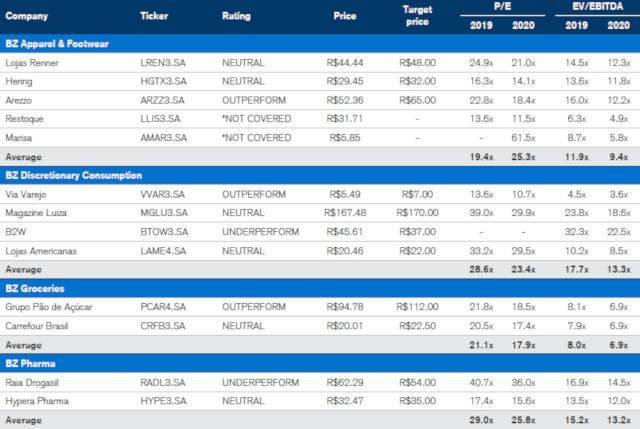Click the 13.2x pharma average EV/EBITDA
The height and width of the screenshot is (429, 640).
pyautogui.click(x=618, y=420)
